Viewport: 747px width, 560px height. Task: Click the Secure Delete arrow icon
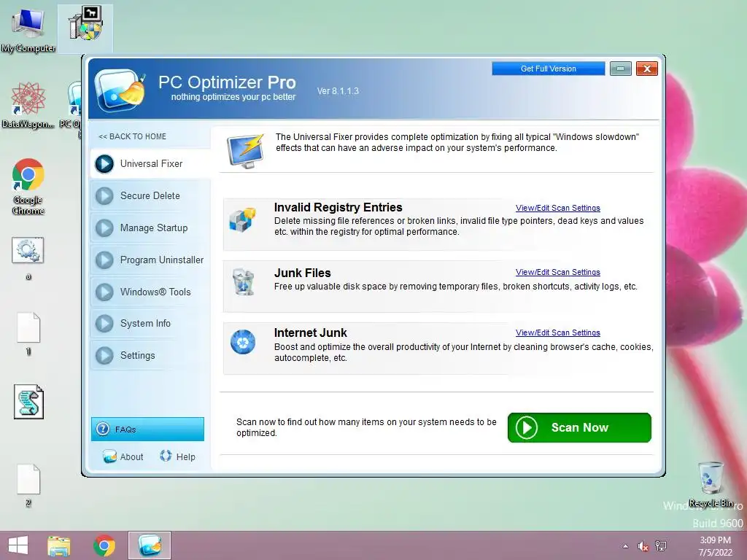104,195
